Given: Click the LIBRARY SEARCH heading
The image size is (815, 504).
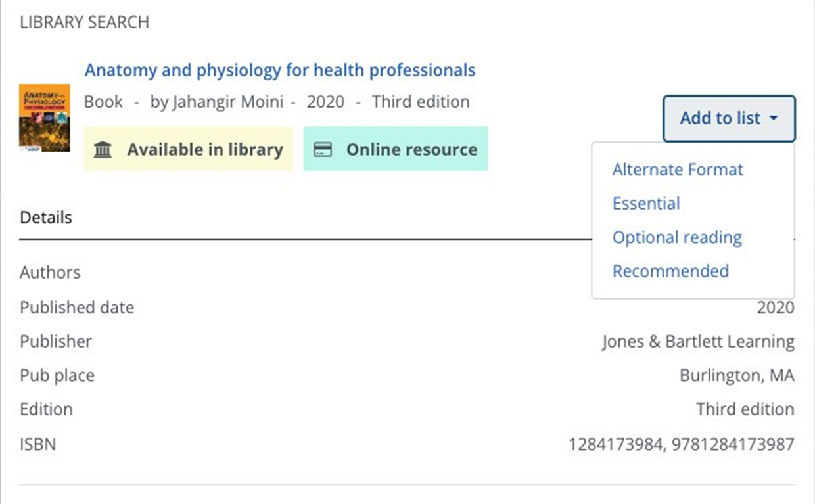Looking at the screenshot, I should [x=84, y=22].
